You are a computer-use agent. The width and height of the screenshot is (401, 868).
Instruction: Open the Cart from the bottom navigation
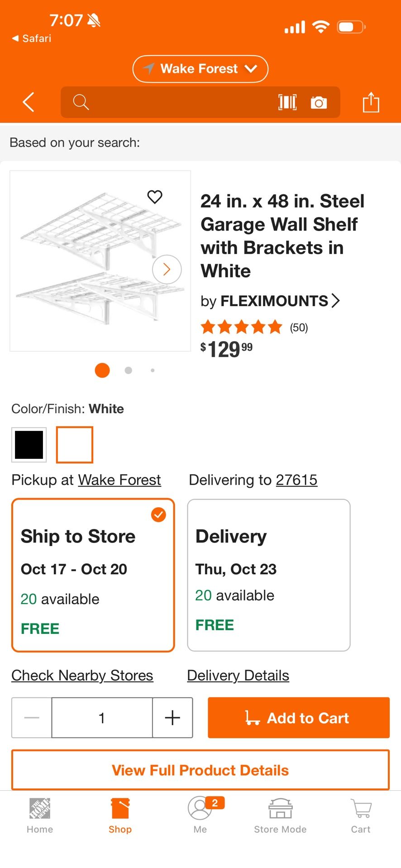click(x=360, y=814)
